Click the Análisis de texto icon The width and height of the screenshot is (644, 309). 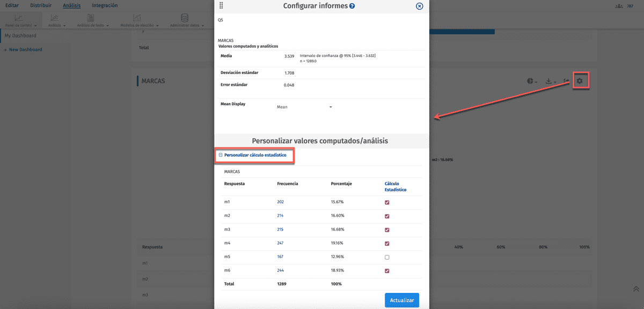91,18
